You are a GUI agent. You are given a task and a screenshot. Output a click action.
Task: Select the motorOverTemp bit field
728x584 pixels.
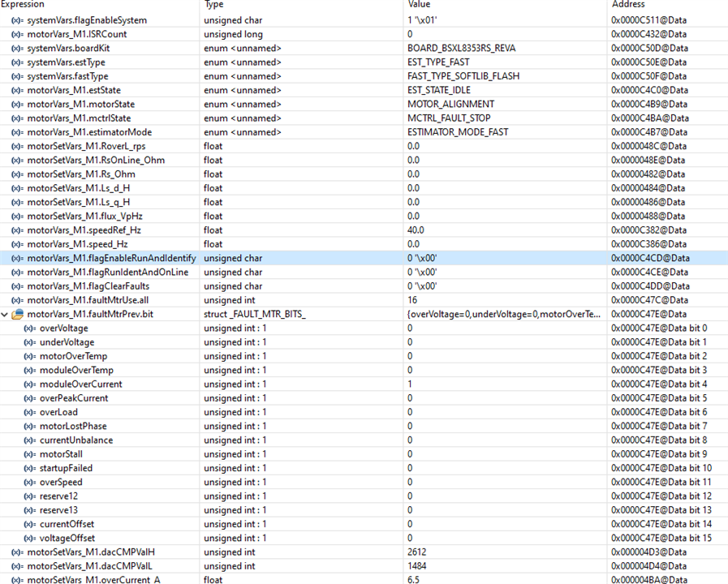73,356
